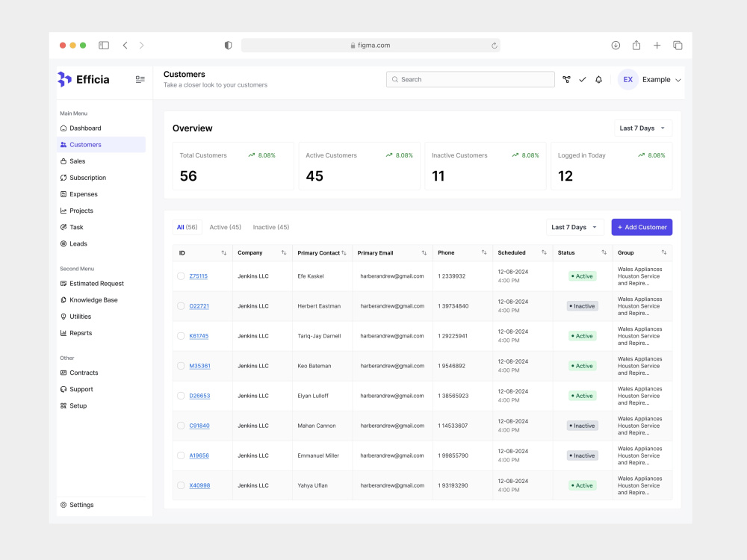Open customer ID link X40998
Screen dimensions: 747x560
click(199, 486)
